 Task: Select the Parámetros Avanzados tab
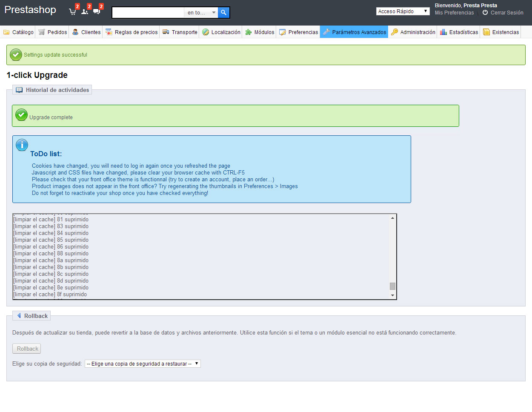tap(354, 32)
